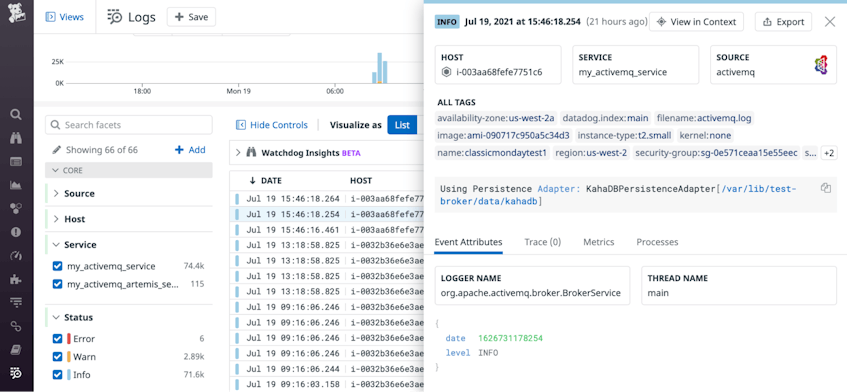
Task: Open the binoculars Watchdog sidebar icon
Action: tap(16, 138)
